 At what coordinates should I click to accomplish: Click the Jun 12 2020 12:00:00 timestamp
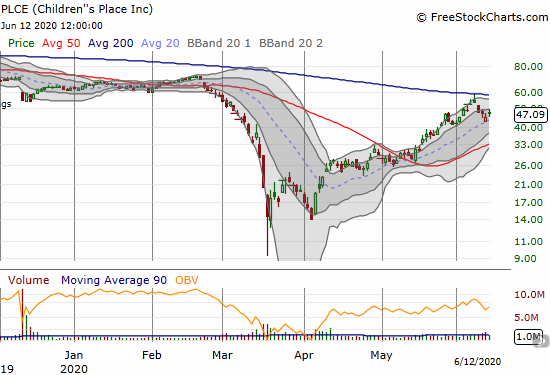[x=52, y=26]
